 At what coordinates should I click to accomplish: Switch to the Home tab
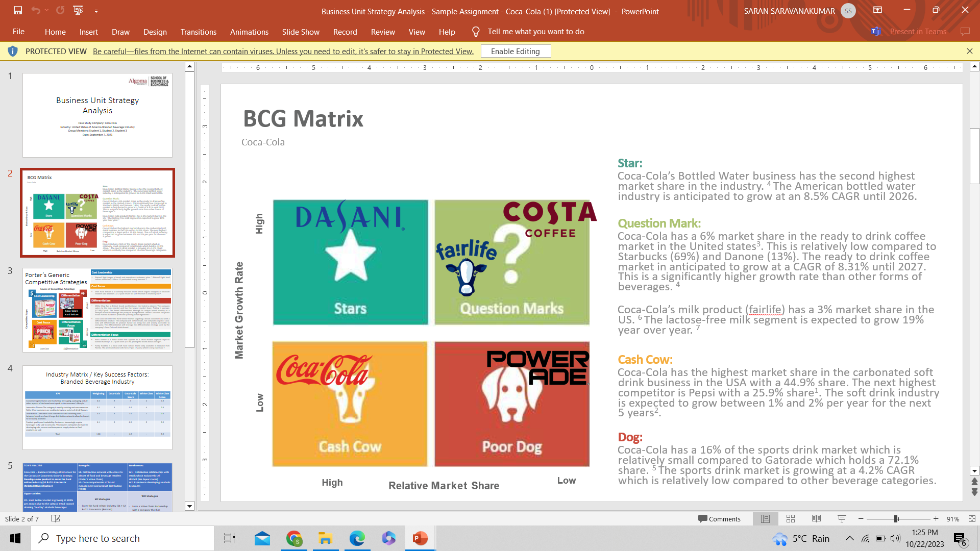pyautogui.click(x=55, y=32)
